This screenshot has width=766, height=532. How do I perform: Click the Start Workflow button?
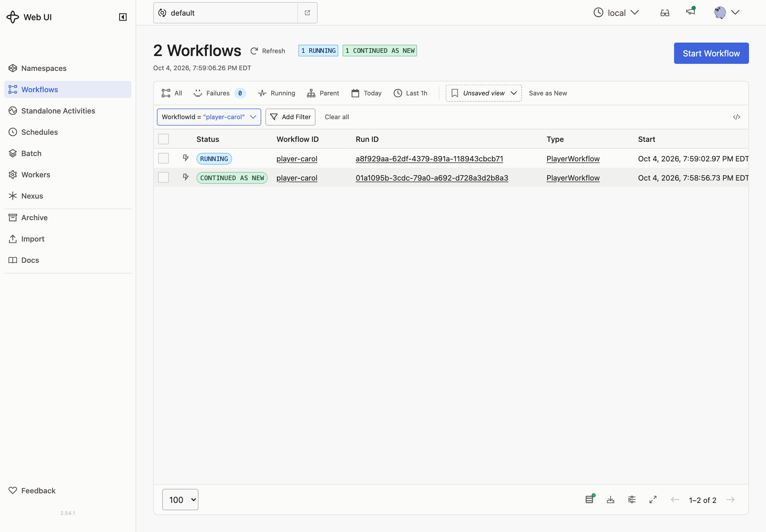pos(711,53)
